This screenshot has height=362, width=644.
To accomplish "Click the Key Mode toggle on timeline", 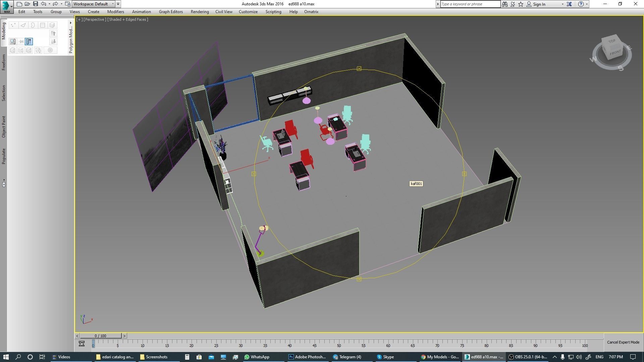I will [x=82, y=344].
